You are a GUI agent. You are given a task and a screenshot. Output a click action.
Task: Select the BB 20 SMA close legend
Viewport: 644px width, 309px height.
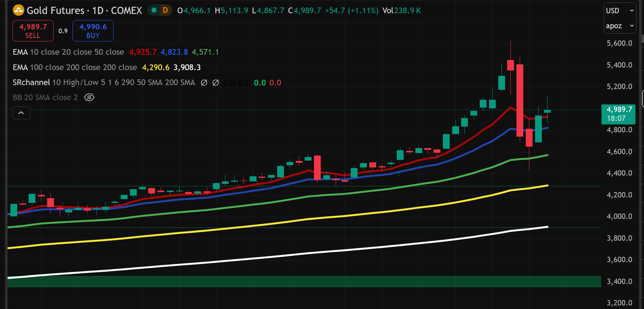[x=45, y=98]
